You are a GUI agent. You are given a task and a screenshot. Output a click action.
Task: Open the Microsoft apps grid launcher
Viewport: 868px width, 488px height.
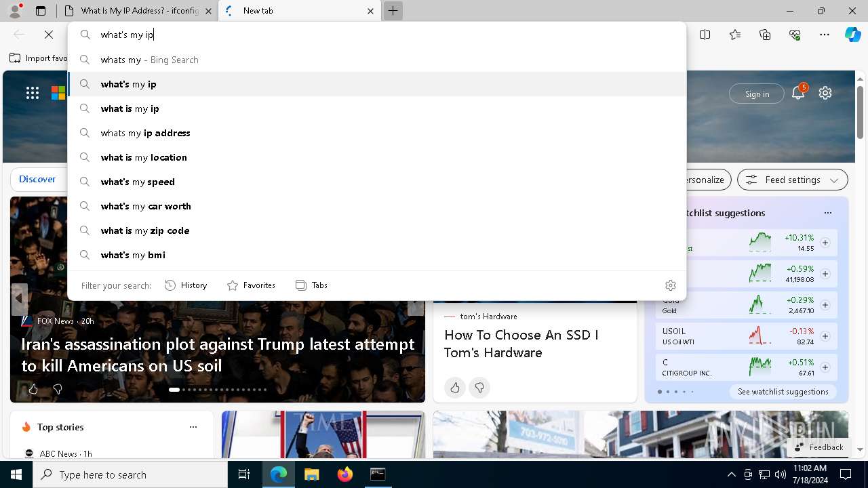[x=33, y=94]
